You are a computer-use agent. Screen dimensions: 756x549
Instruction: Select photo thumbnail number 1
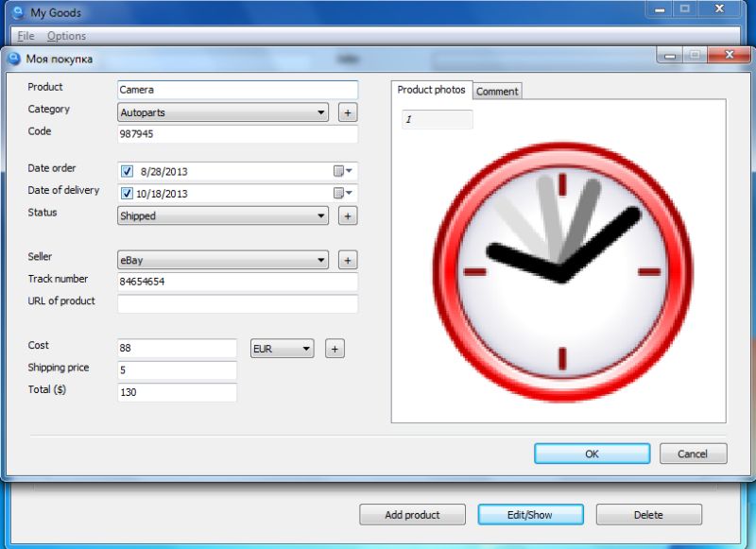tap(438, 120)
